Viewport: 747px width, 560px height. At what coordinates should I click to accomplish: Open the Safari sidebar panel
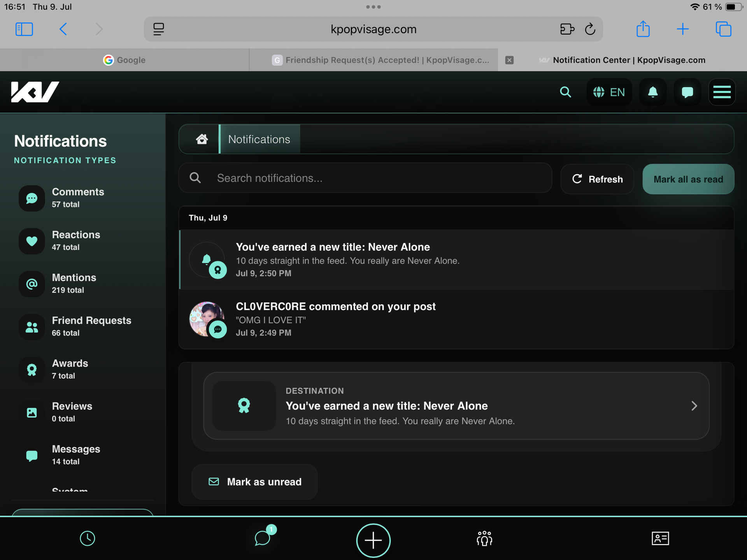[x=24, y=29]
